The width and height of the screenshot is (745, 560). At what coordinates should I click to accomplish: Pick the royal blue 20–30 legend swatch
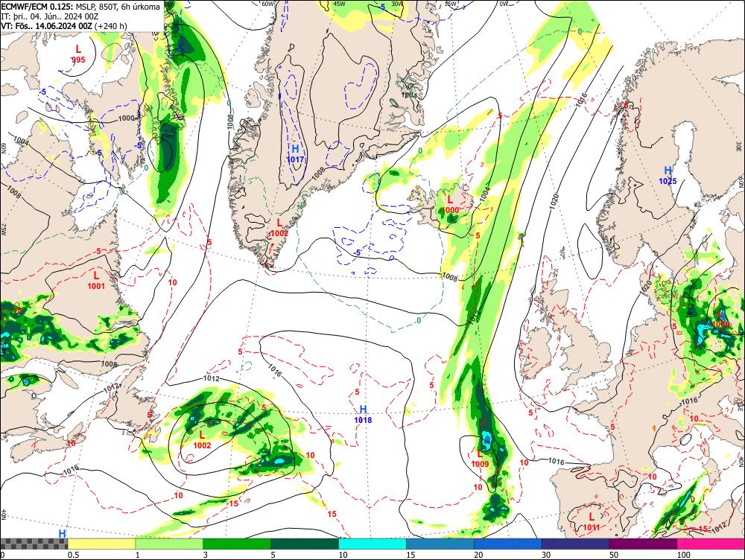508,544
